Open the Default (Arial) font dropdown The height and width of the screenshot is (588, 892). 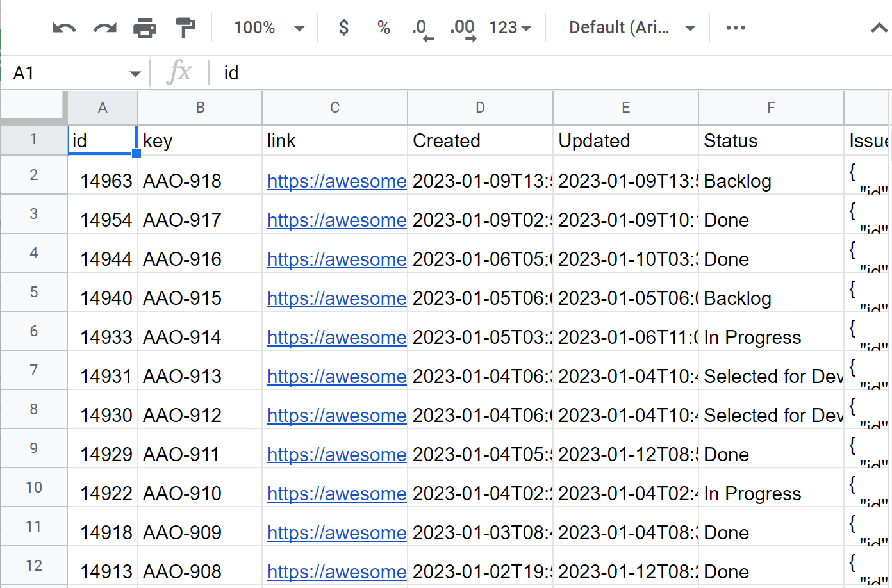coord(632,28)
